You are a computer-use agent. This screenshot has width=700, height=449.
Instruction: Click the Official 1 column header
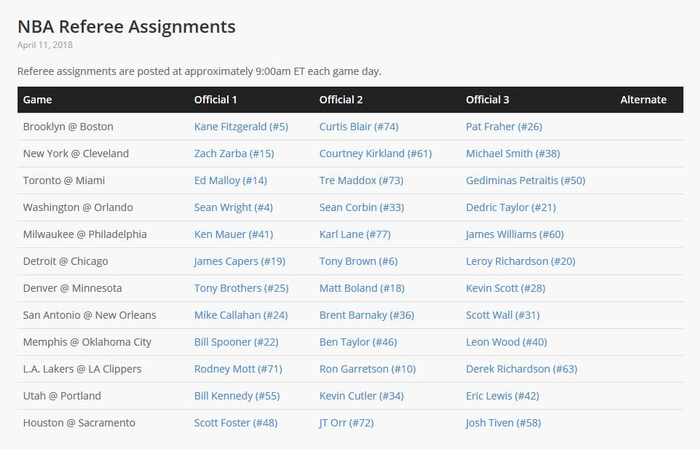point(215,100)
